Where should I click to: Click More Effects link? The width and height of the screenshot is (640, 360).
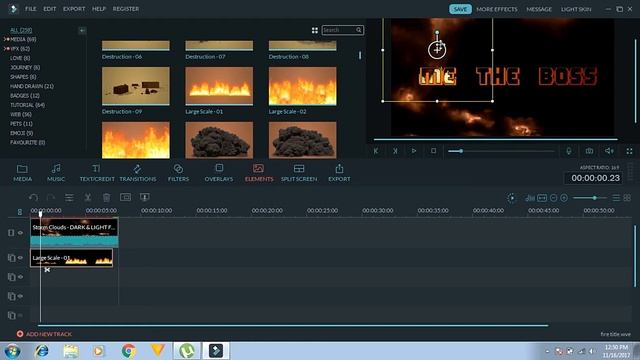coord(497,9)
